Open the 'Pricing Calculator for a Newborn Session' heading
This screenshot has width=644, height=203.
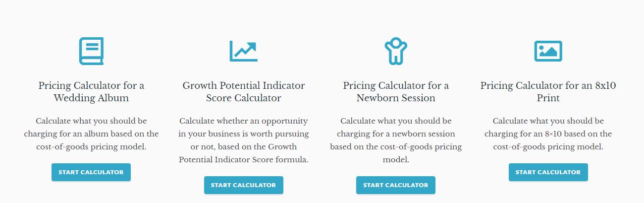396,92
